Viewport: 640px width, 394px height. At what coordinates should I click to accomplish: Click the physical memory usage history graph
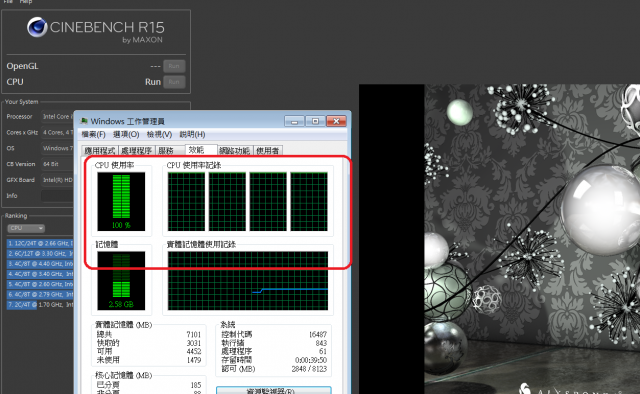point(248,281)
